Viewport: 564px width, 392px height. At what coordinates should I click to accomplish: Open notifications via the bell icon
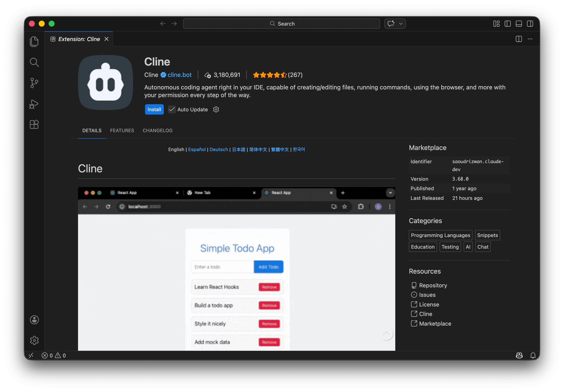click(533, 355)
